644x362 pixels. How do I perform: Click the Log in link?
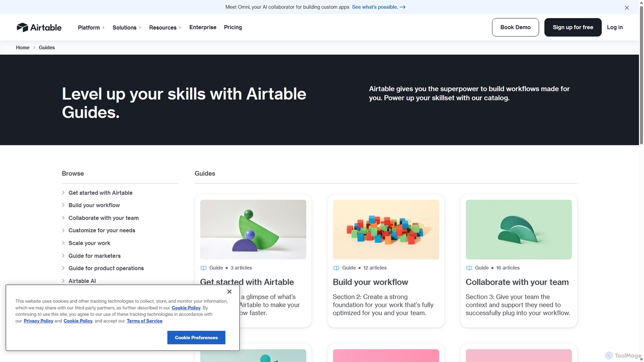(615, 27)
